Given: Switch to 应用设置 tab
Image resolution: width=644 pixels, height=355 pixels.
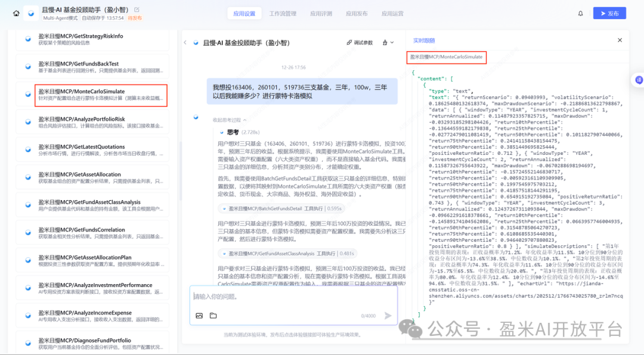Looking at the screenshot, I should [244, 14].
